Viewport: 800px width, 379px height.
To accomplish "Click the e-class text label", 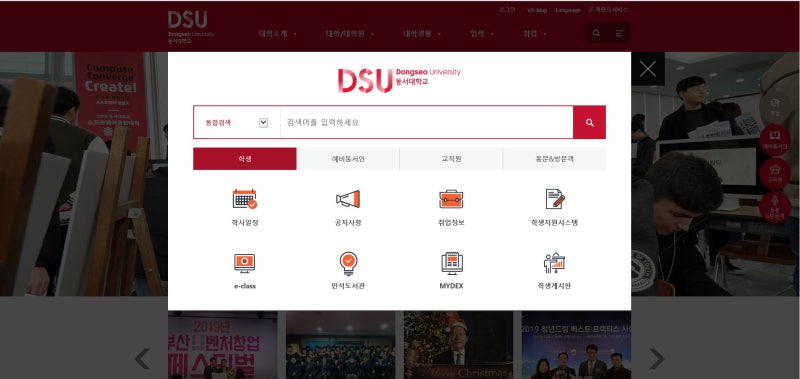I will (245, 286).
